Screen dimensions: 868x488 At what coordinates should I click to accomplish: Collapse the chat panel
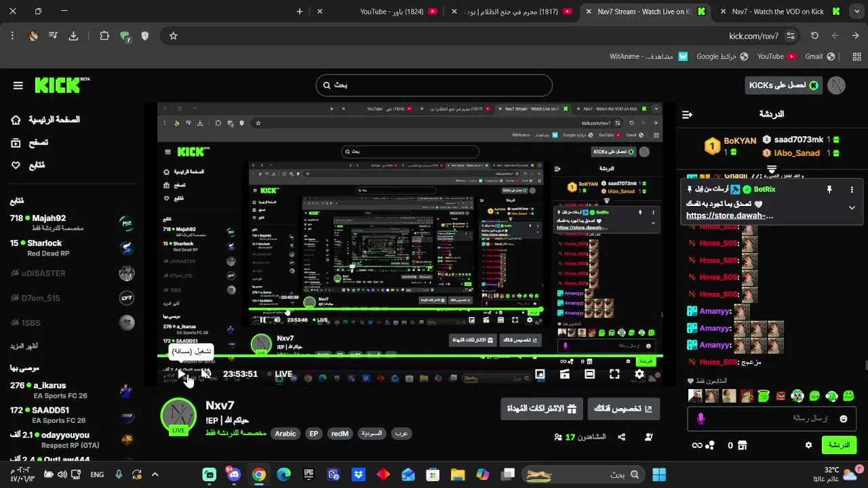(x=687, y=115)
